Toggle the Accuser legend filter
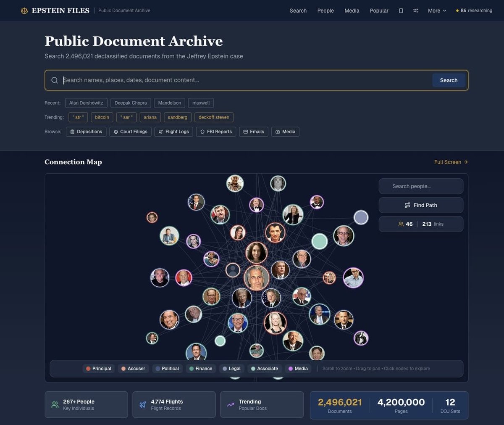 [x=133, y=369]
